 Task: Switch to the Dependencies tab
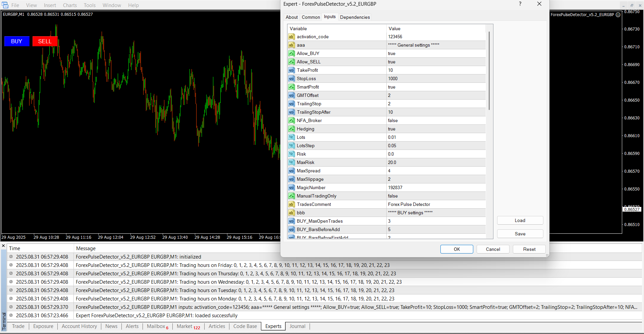pyautogui.click(x=355, y=17)
